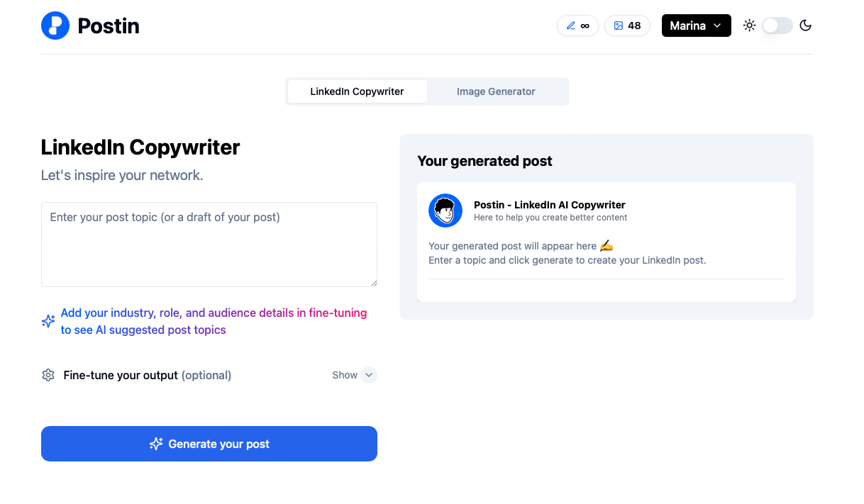Image resolution: width=864 pixels, height=504 pixels.
Task: Click the sun light mode icon
Action: (x=749, y=26)
